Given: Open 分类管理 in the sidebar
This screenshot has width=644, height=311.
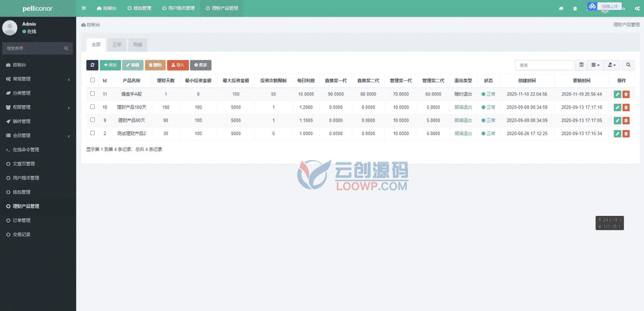Looking at the screenshot, I should 38,93.
